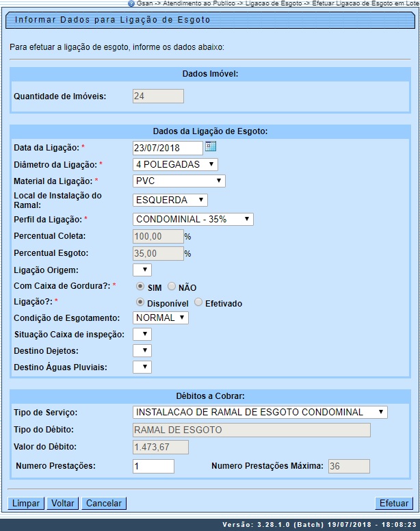Open the Destino Águas Pluviais dropdown
420x531 pixels.
tap(142, 367)
